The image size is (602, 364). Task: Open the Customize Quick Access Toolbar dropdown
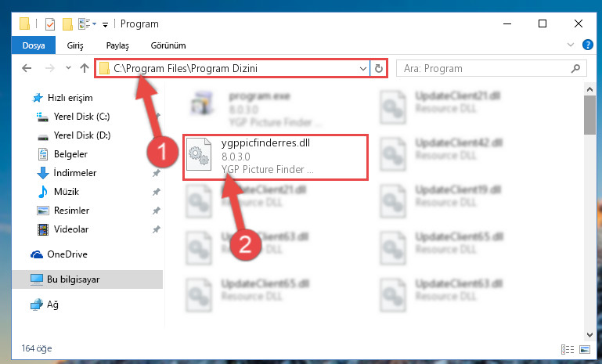105,25
